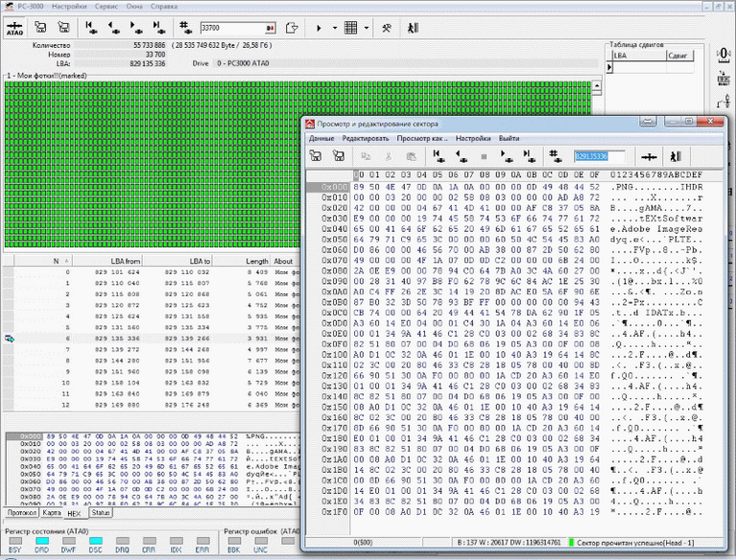Click the LBA field showing 829135336
736x560 pixels.
(599, 155)
